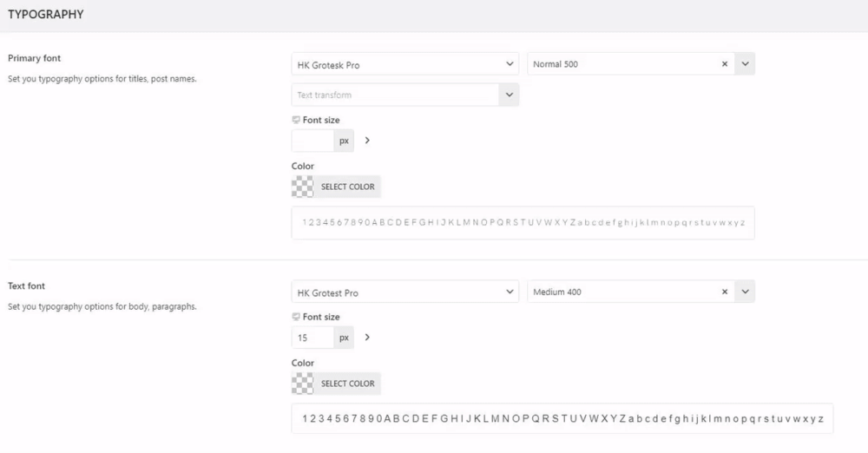Screen dimensions: 868x453
Task: Click the Text font color swatch
Action: [x=303, y=384]
